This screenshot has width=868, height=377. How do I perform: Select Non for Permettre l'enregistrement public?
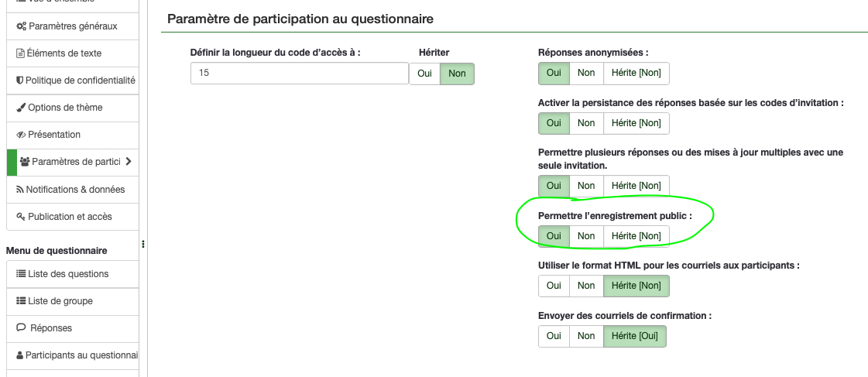[586, 236]
